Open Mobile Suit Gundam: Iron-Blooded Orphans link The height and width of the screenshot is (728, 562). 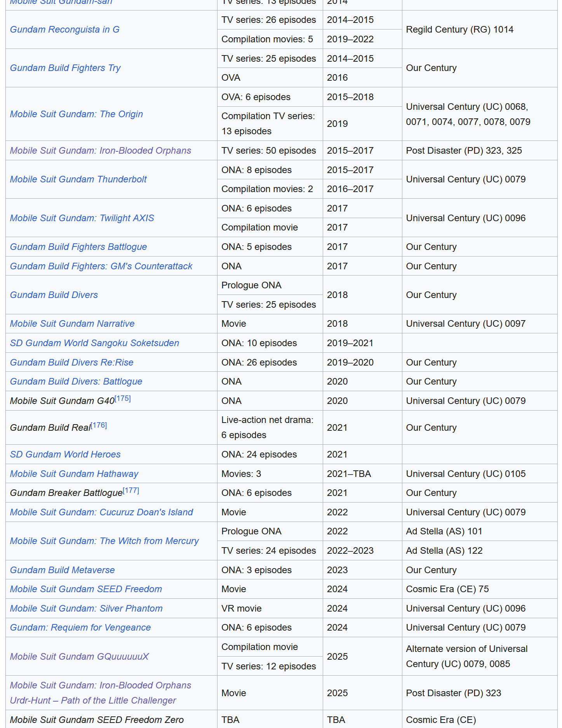[101, 151]
